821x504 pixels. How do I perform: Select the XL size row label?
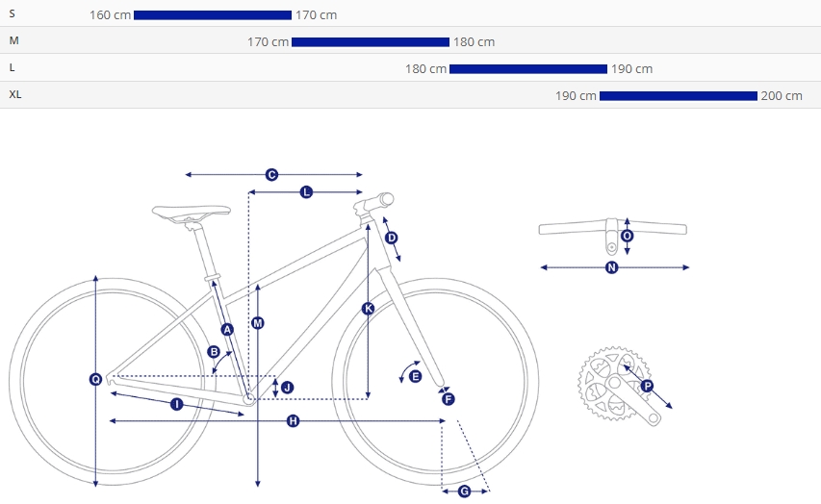[x=15, y=94]
